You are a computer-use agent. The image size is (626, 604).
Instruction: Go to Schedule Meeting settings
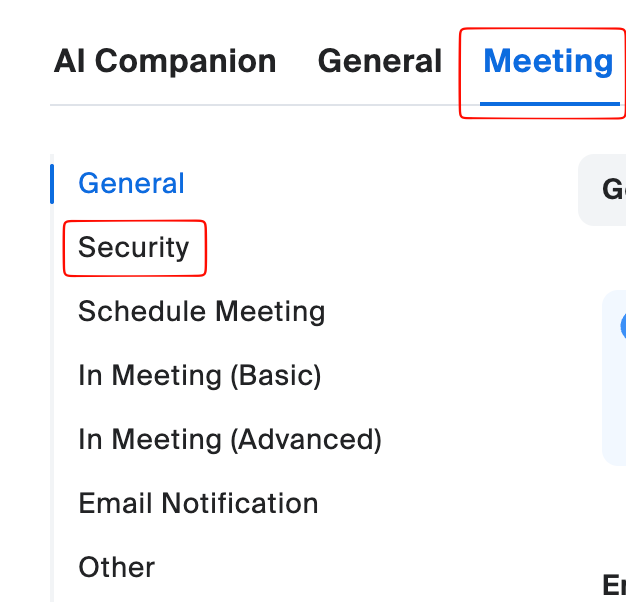[201, 312]
